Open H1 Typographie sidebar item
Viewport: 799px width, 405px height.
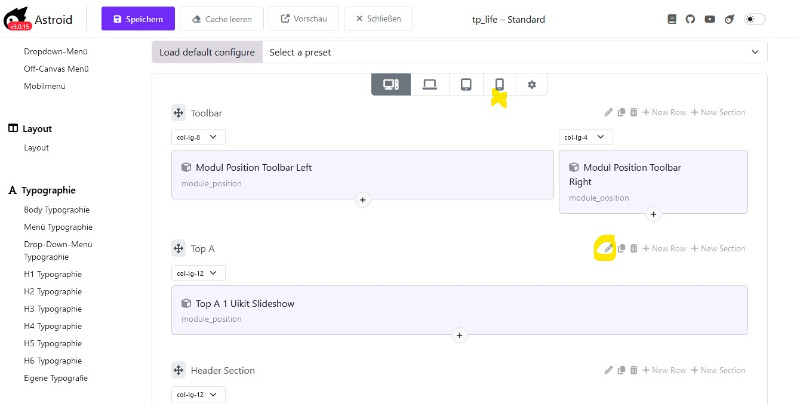(x=52, y=274)
